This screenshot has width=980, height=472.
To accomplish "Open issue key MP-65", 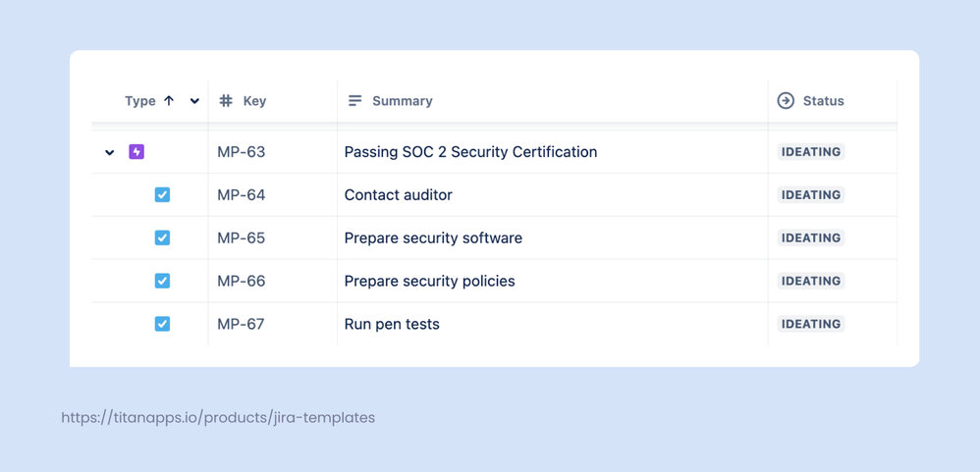I will tap(242, 237).
